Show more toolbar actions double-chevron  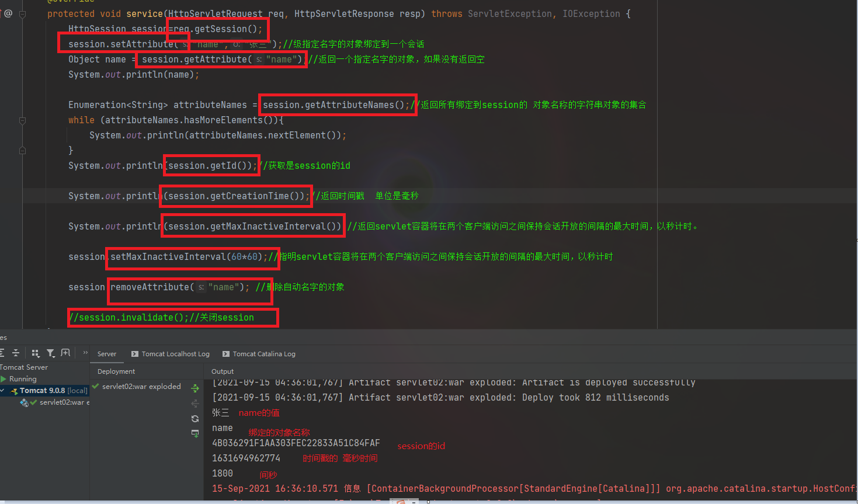[85, 352]
